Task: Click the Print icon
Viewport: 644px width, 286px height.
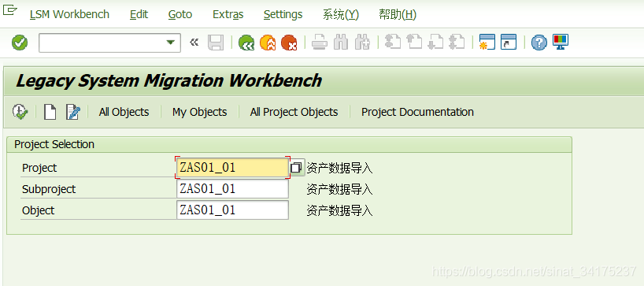Action: point(319,43)
